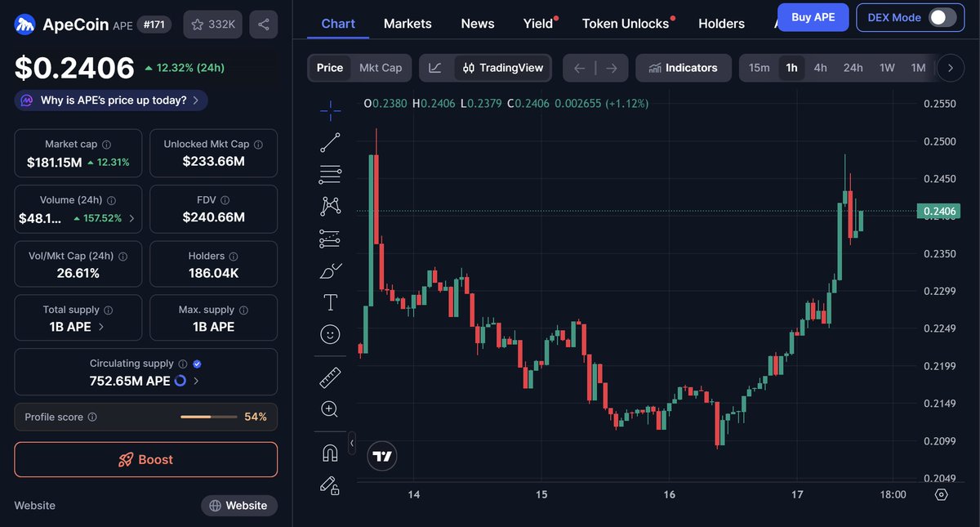Screen dimensions: 980x527
Task: Set chart interval to 15m
Action: coord(759,68)
